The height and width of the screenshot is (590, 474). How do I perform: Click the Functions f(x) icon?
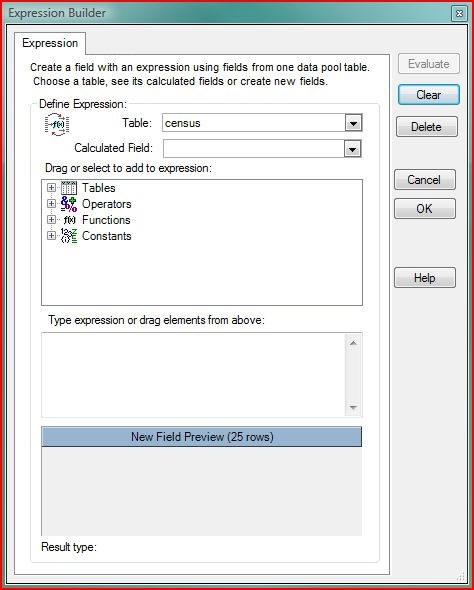pos(69,220)
